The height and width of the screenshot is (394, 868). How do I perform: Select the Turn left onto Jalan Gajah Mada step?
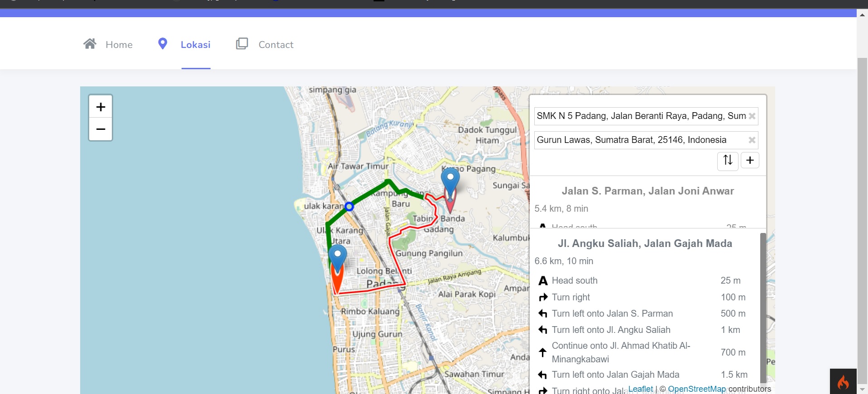coord(615,375)
